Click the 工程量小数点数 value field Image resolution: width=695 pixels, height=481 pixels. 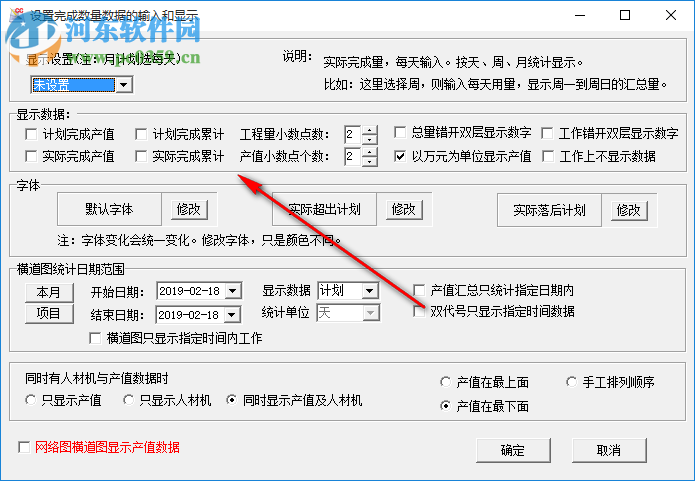click(353, 134)
